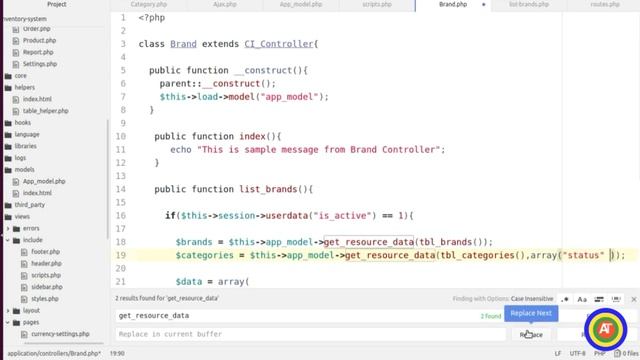Image resolution: width=640 pixels, height=360 pixels.
Task: Expand the errors folder chevron
Action: point(8,229)
